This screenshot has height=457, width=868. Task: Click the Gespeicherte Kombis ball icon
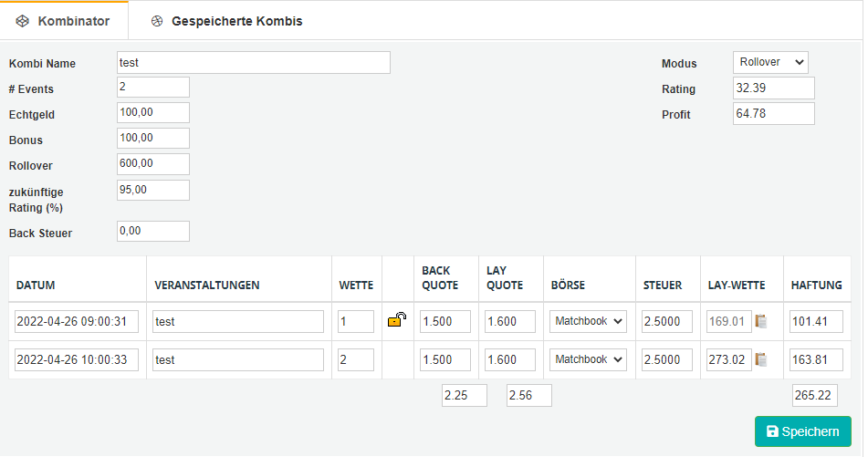tap(157, 21)
